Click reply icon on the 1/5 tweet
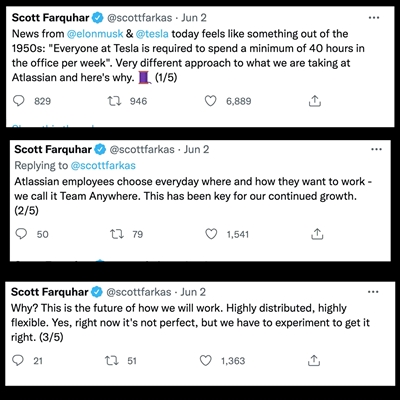The image size is (400, 400). coord(19,101)
